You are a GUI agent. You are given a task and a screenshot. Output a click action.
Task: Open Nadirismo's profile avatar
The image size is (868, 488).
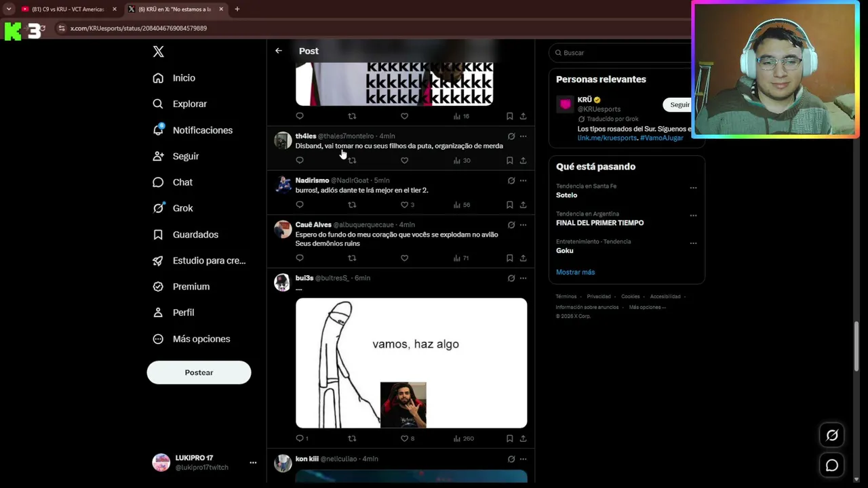[283, 185]
